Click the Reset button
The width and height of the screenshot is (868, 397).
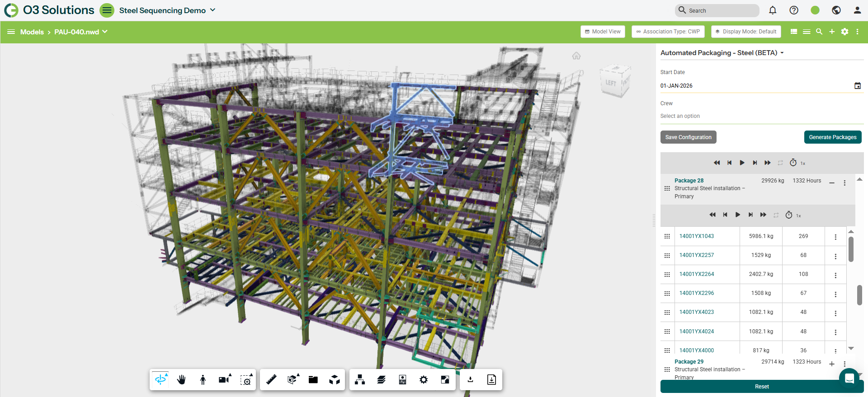tap(762, 387)
